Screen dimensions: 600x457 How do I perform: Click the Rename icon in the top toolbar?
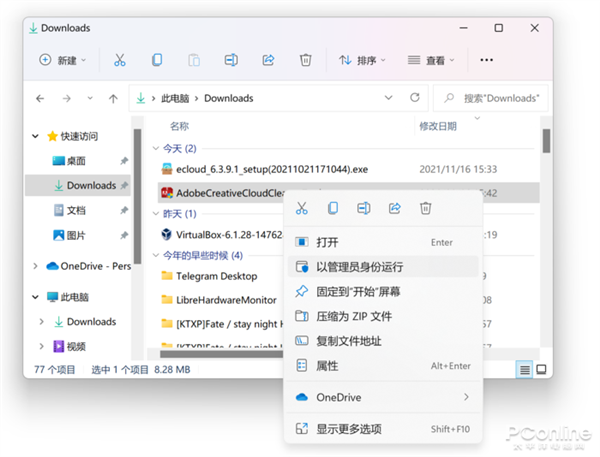coord(231,60)
